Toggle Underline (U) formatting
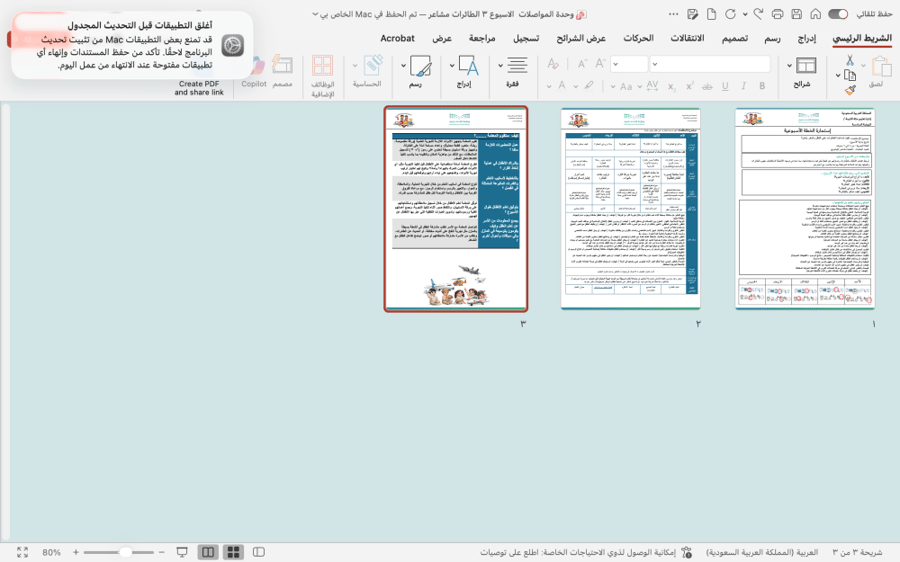The height and width of the screenshot is (562, 900). click(725, 86)
